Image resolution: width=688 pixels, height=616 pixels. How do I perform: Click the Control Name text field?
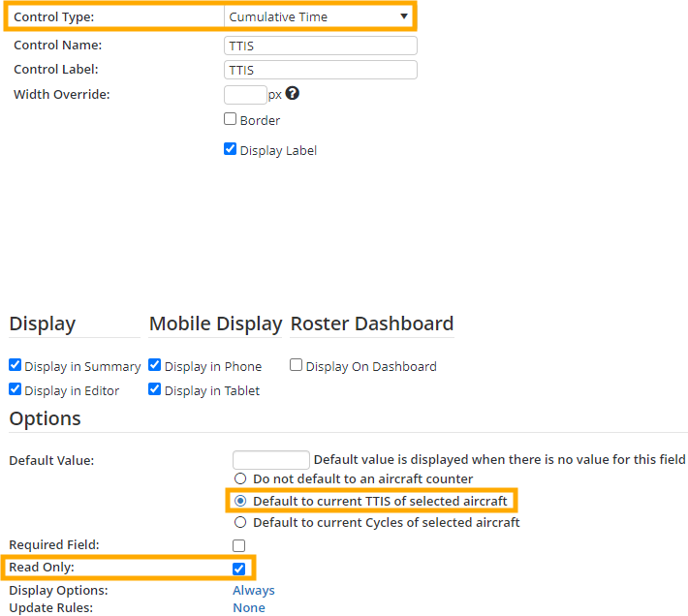tap(320, 46)
